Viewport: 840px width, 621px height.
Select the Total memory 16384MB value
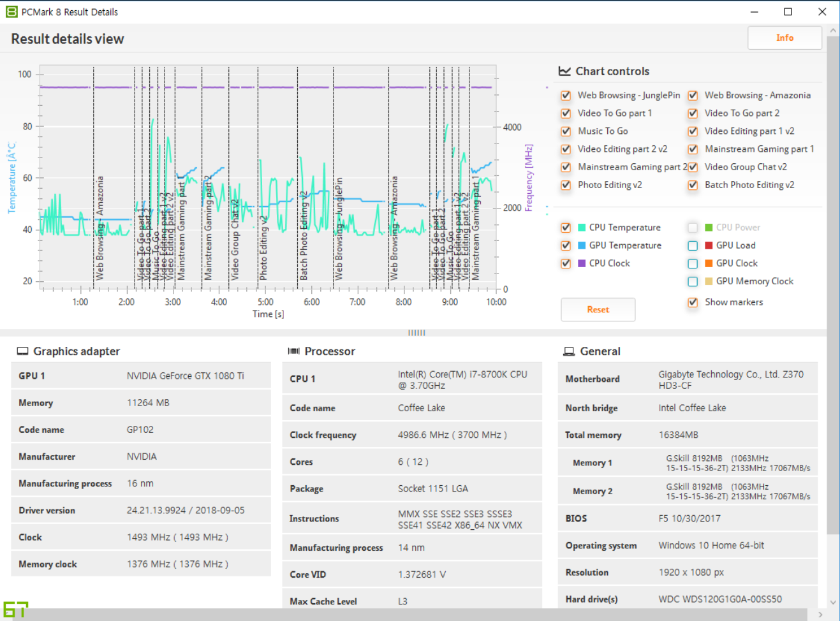(679, 435)
